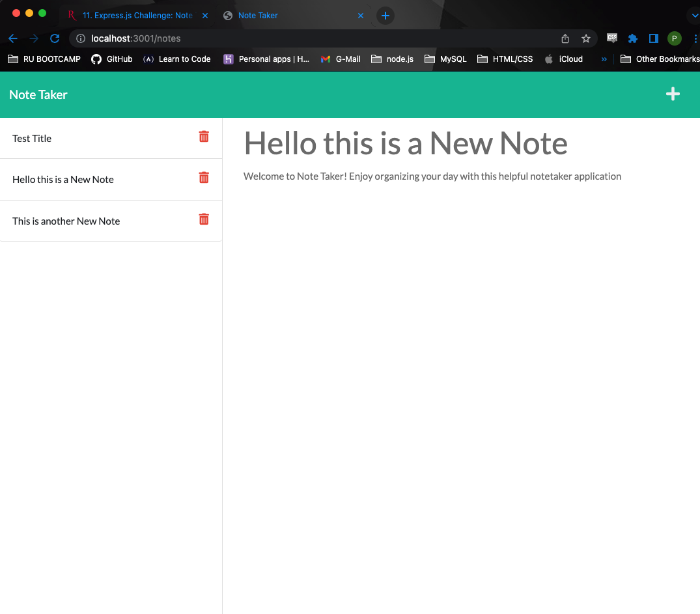Open node.js bookmark folder
This screenshot has width=700, height=614.
click(x=393, y=59)
